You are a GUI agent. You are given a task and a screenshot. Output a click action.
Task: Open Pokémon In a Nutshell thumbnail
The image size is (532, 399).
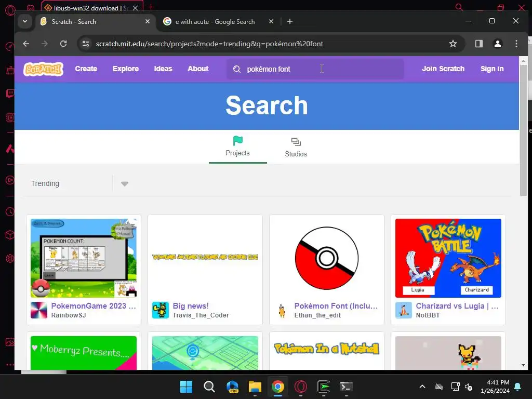tap(327, 353)
